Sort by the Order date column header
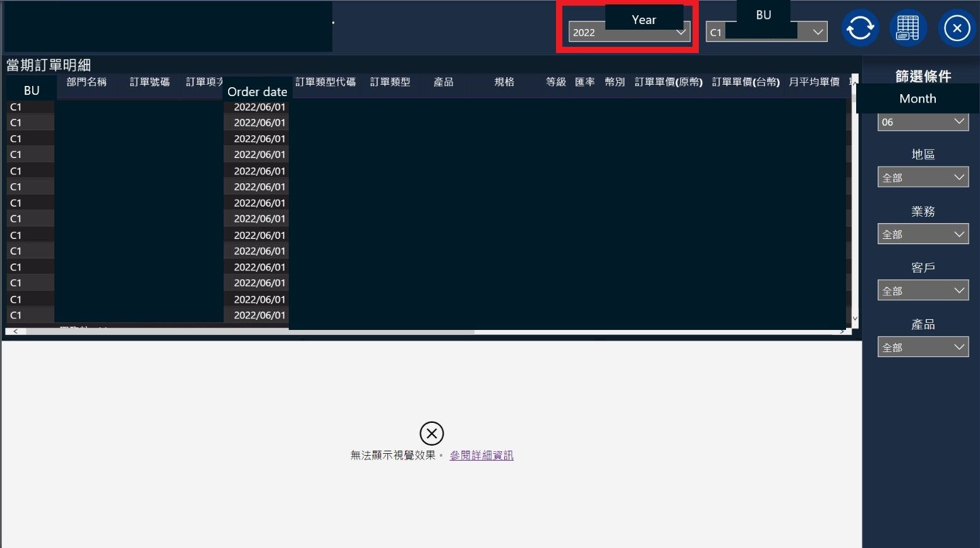The height and width of the screenshot is (548, 980). 257,92
